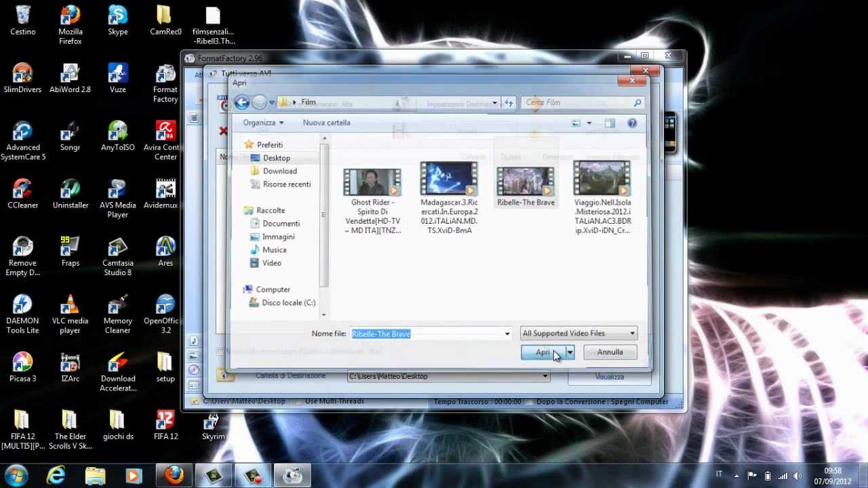This screenshot has height=488, width=868.
Task: Switch to Firefox in the taskbar
Action: [x=174, y=475]
